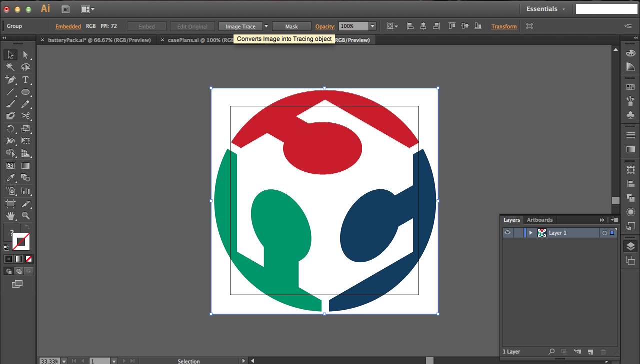640x364 pixels.
Task: Open the zoom level dropdown arrow
Action: (63, 361)
